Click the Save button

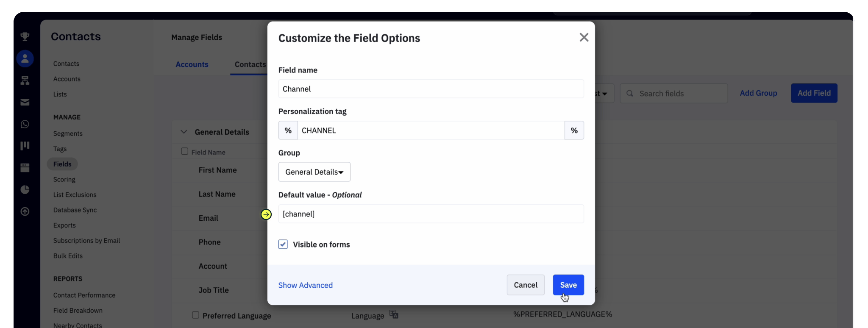pos(568,285)
